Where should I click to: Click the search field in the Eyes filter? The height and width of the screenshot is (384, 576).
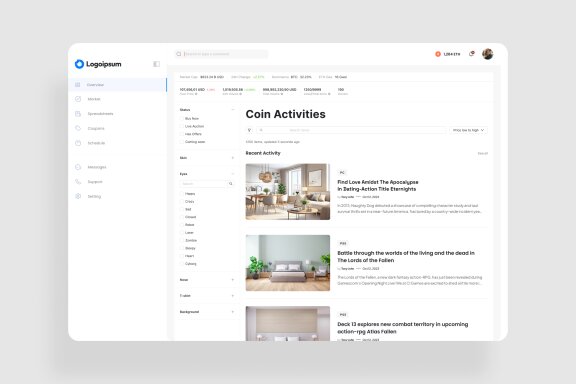203,183
